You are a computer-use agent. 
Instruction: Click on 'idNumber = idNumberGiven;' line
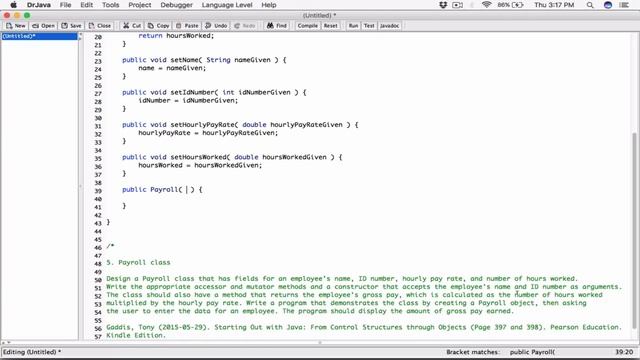[188, 100]
